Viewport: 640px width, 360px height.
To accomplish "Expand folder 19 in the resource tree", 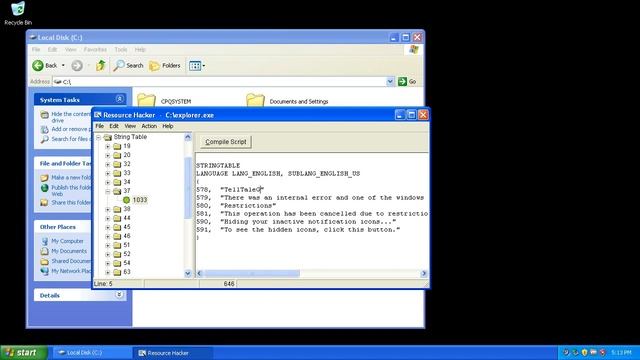I will 107,146.
